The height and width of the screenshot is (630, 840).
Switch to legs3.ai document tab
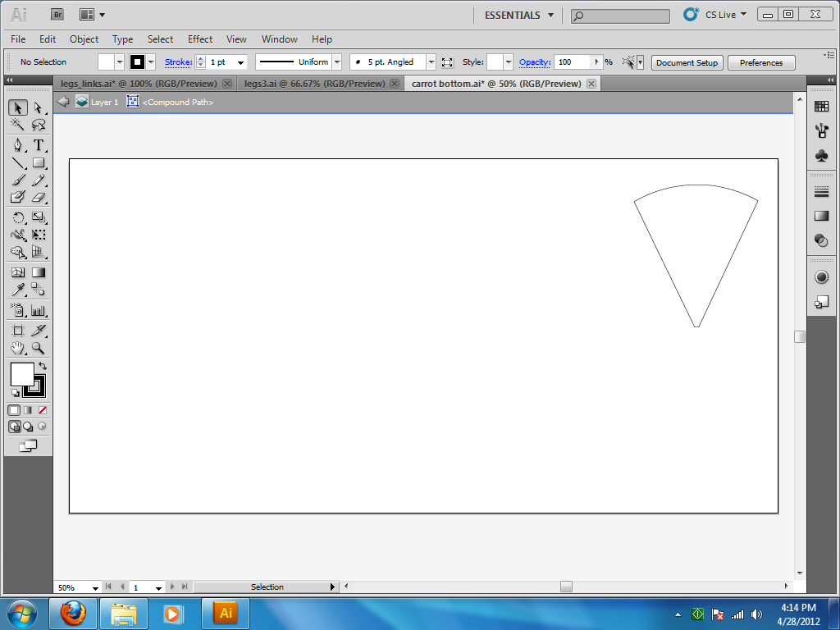(x=314, y=84)
